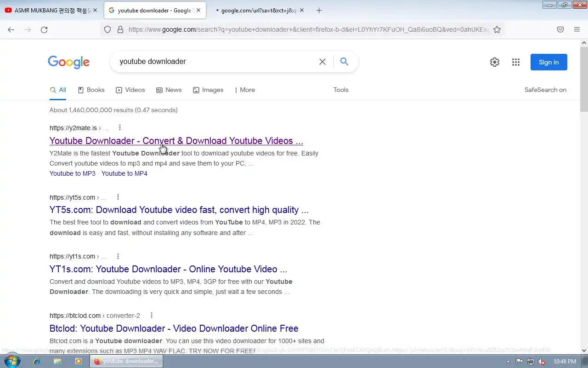588x368 pixels.
Task: Click the Youtube to MP4 sitelink
Action: pos(124,173)
